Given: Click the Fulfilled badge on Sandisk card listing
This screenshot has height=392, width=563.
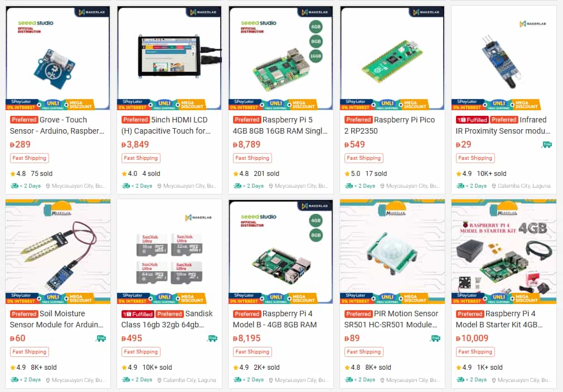Looking at the screenshot, I should coord(138,314).
